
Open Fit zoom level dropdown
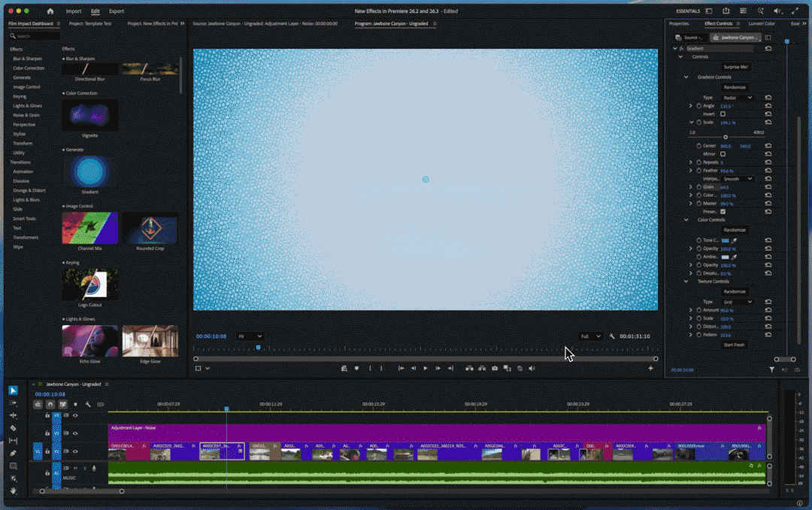point(250,336)
